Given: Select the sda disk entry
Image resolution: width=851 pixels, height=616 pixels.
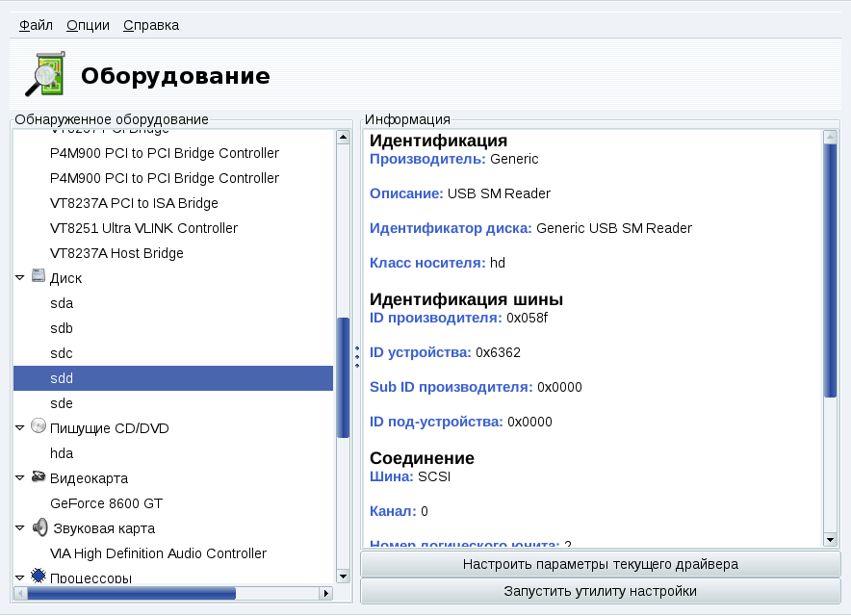Looking at the screenshot, I should 63,302.
